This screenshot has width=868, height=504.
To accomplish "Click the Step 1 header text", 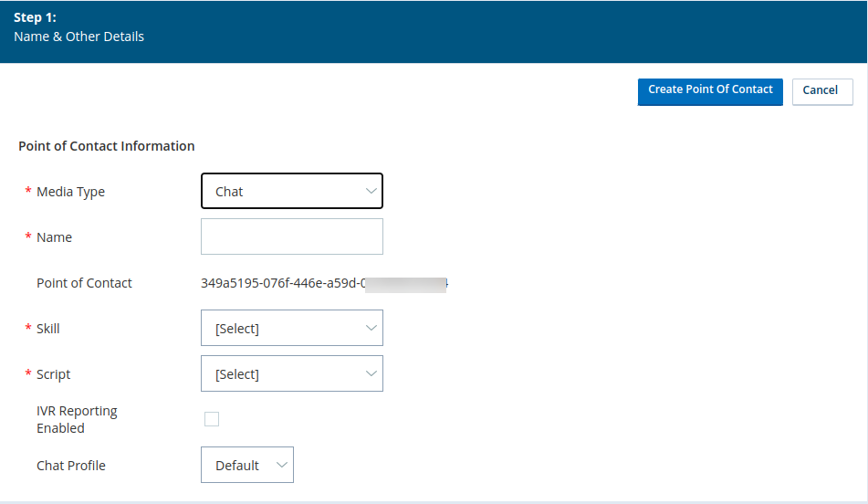I will coord(35,17).
